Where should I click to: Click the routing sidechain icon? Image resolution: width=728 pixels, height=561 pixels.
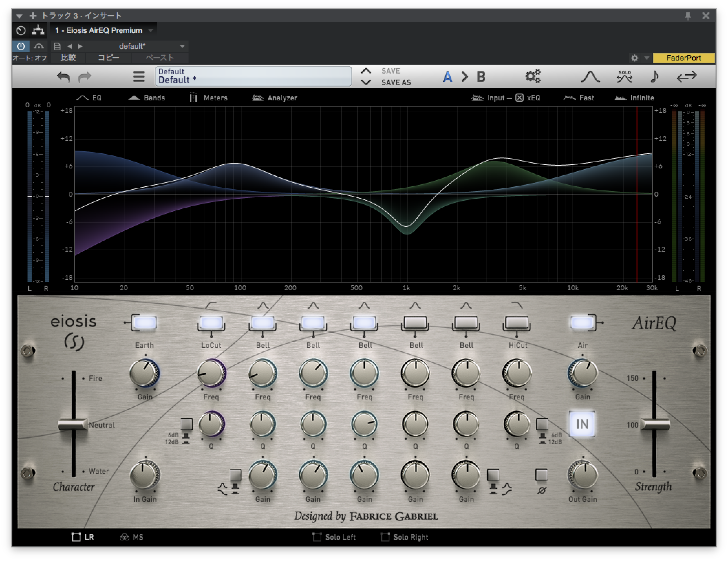38,31
